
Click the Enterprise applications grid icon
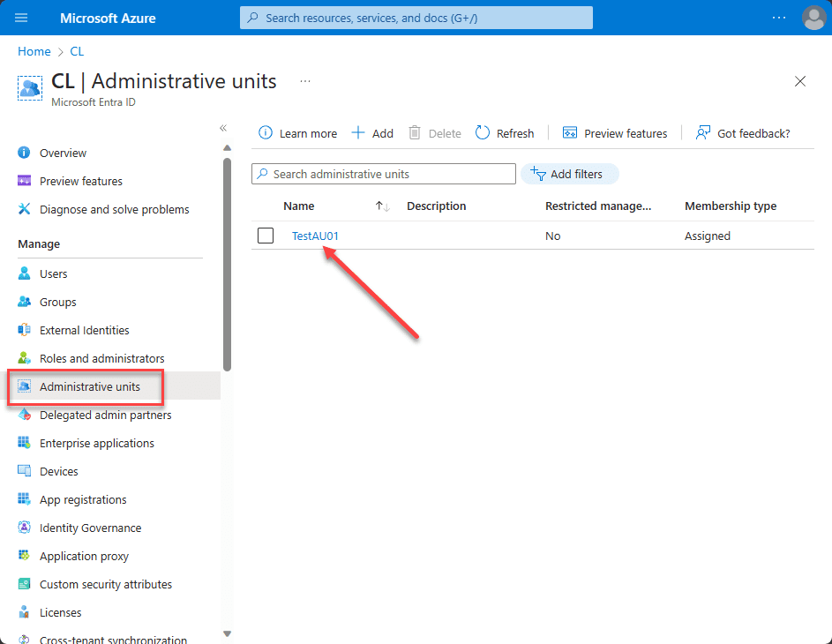click(x=24, y=442)
